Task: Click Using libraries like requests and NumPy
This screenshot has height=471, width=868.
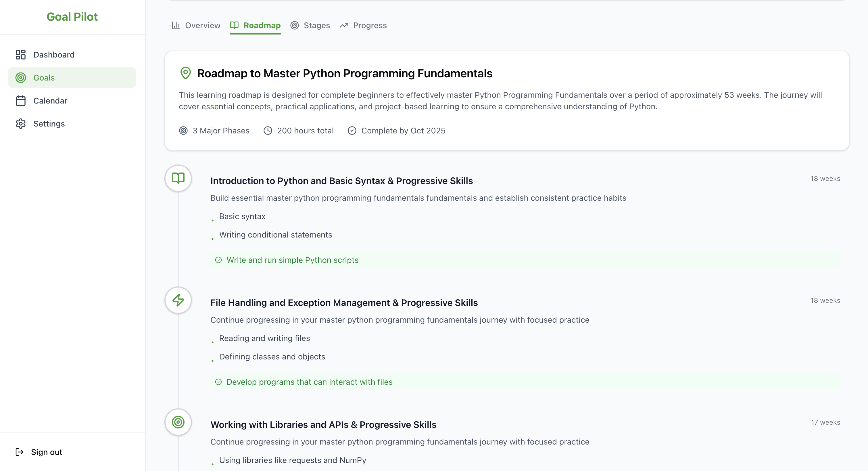Action: 293,460
